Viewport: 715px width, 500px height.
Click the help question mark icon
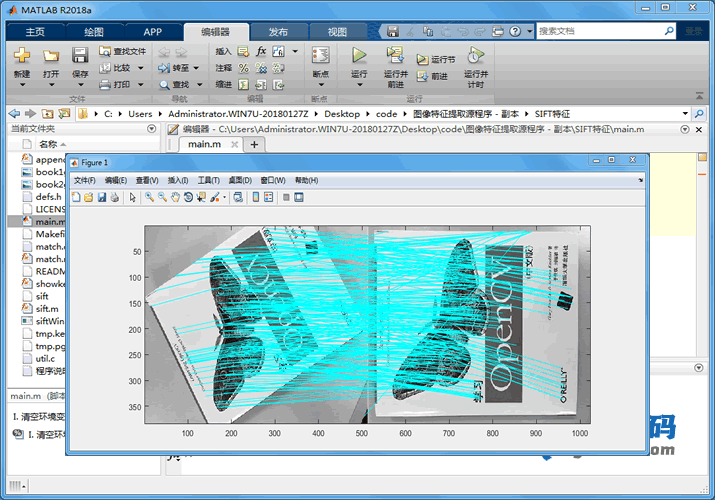(515, 31)
